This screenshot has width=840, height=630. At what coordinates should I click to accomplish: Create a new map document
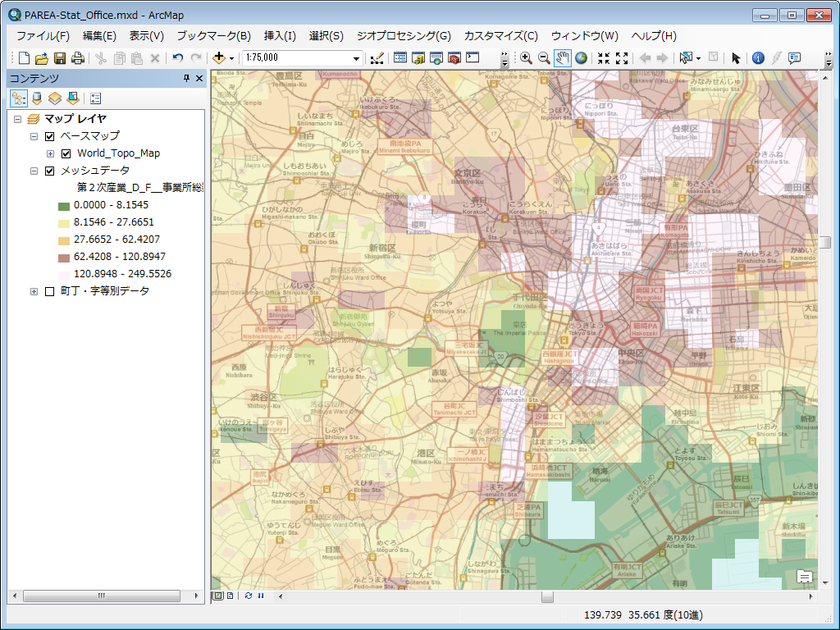pos(24,58)
